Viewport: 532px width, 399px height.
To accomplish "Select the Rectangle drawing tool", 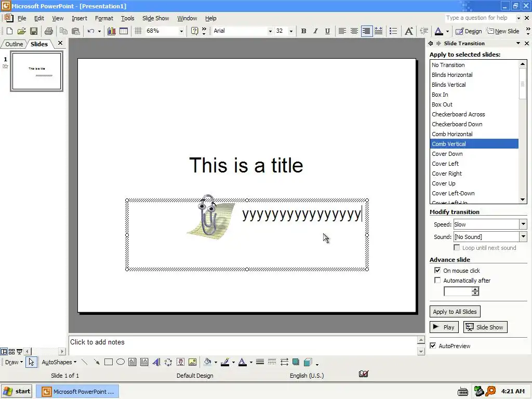I will [109, 362].
